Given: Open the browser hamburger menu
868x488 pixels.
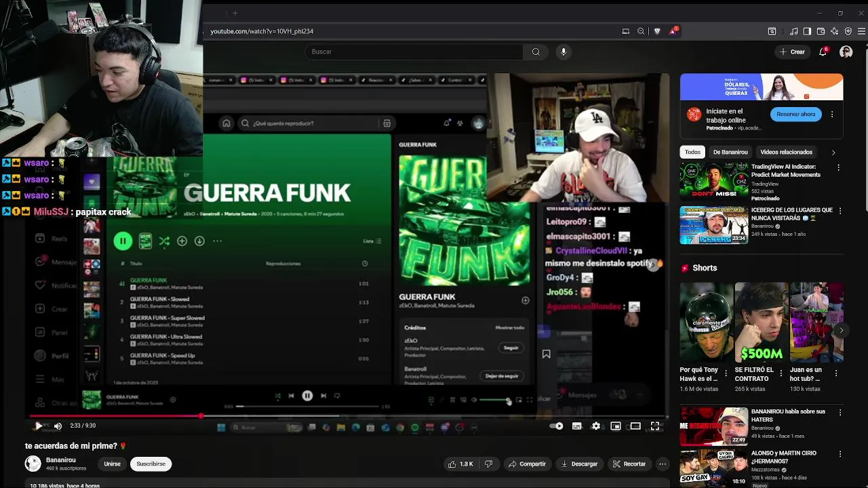Looking at the screenshot, I should point(862,31).
